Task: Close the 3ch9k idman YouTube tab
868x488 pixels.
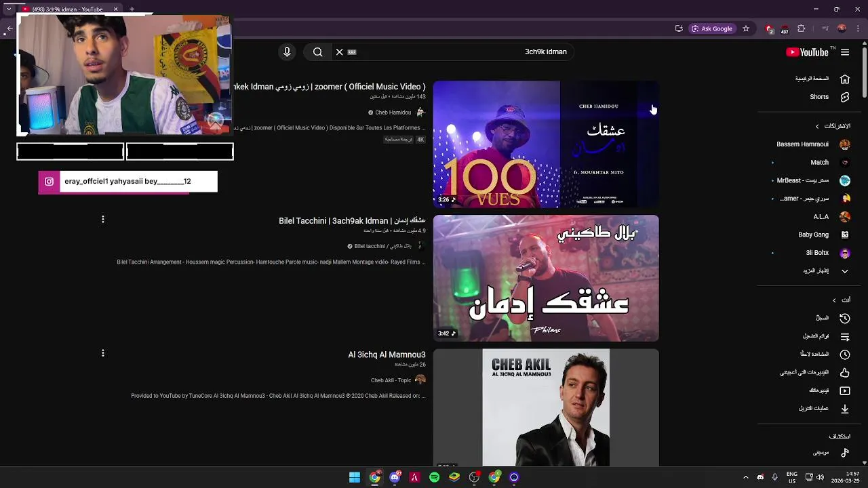Action: point(115,9)
